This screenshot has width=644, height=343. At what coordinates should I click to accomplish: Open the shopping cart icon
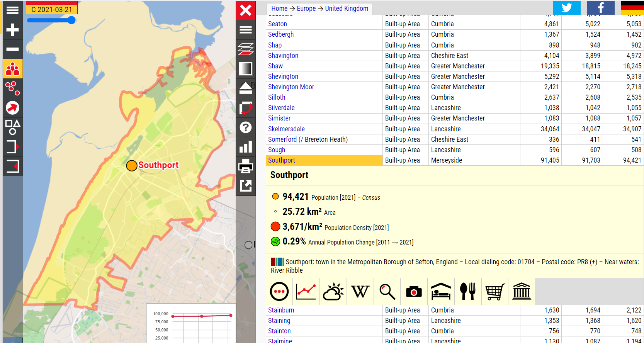pos(495,292)
